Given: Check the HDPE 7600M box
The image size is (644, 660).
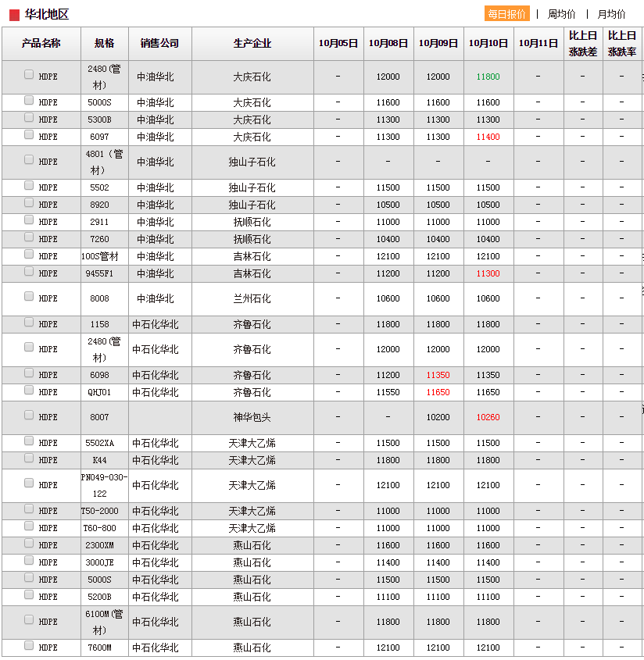Looking at the screenshot, I should point(29,645).
